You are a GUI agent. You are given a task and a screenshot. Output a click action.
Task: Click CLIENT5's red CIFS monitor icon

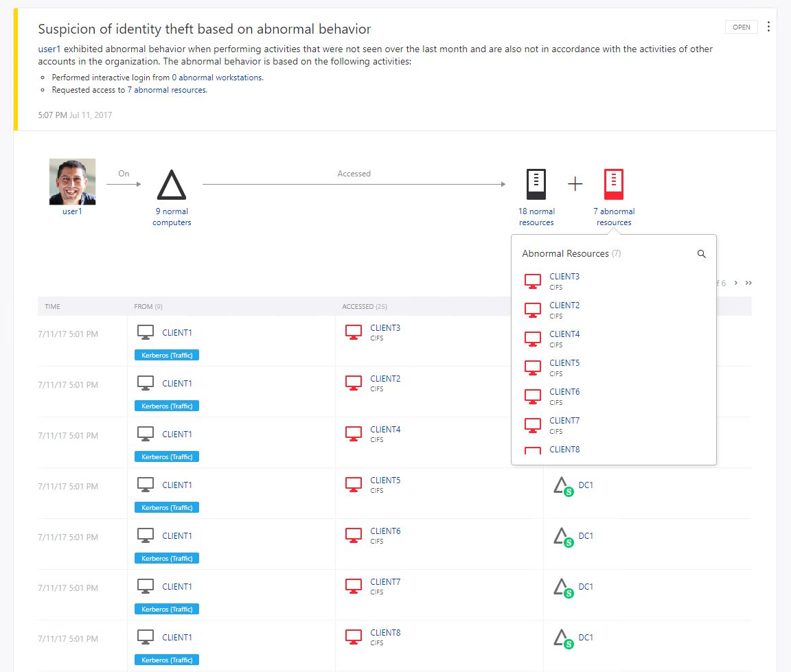(x=353, y=484)
